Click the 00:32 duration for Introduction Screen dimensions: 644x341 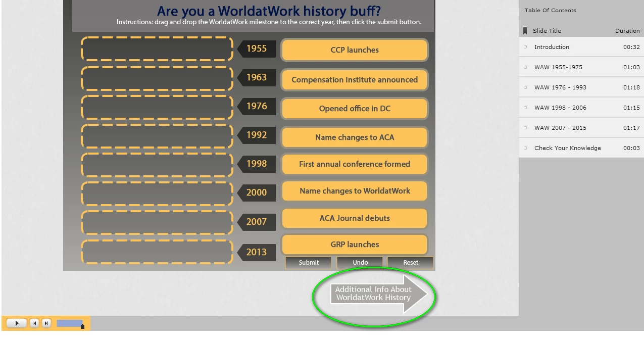[x=631, y=47]
